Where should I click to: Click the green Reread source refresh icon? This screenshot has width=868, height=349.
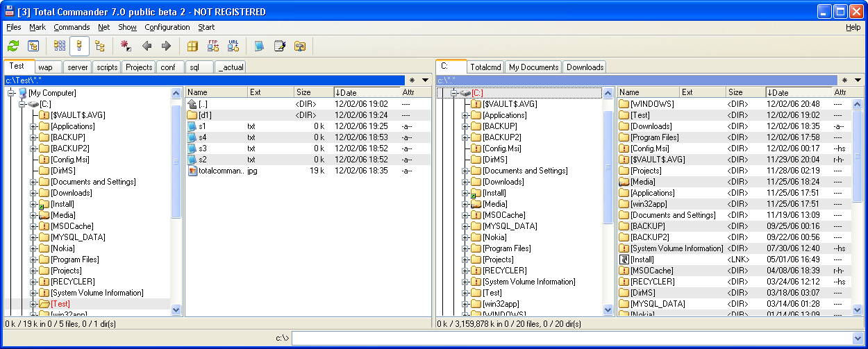point(13,46)
